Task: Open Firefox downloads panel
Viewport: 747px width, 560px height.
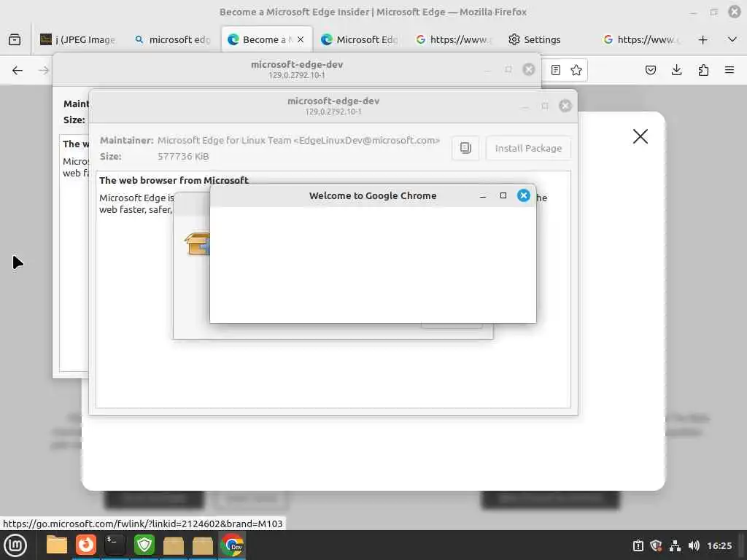Action: point(676,71)
